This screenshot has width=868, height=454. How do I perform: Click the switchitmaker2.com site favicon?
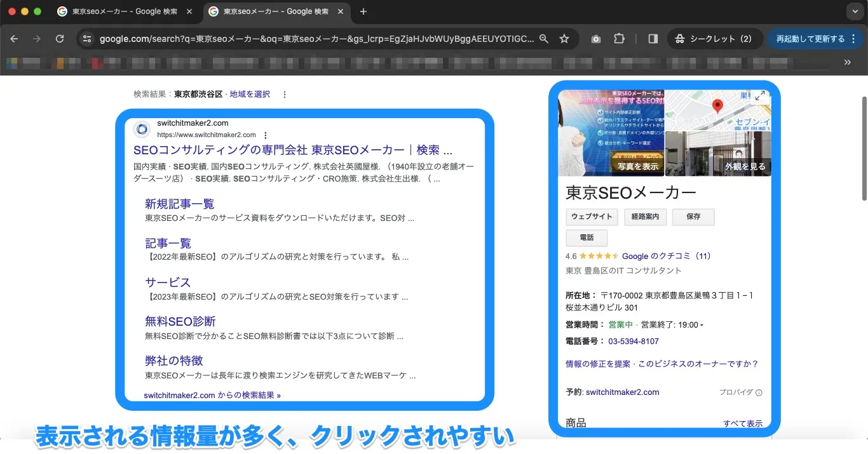(x=142, y=129)
